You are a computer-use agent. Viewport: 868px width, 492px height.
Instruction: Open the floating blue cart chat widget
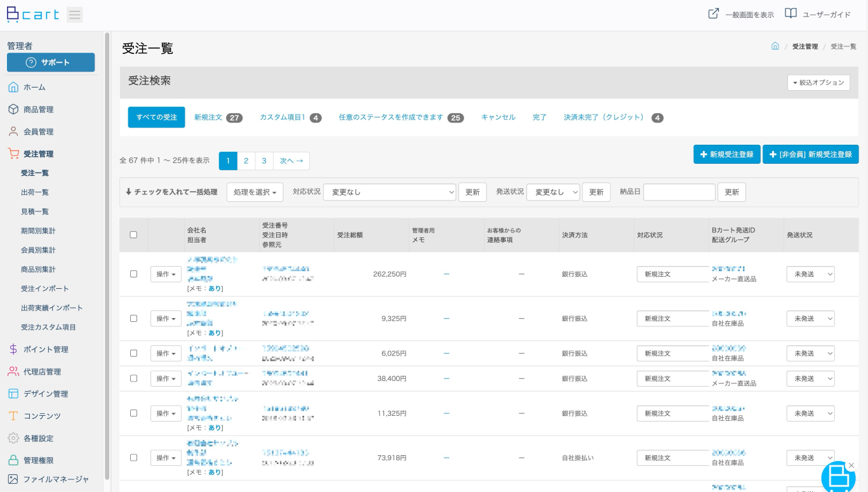[x=838, y=477]
